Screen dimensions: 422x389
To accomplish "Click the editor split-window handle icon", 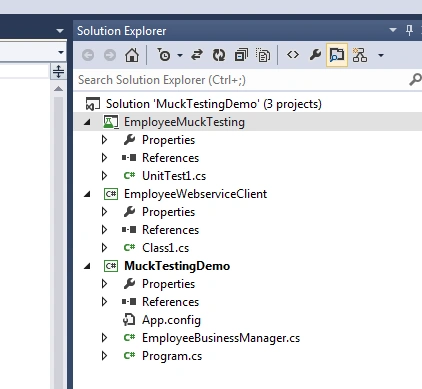I will click(58, 71).
